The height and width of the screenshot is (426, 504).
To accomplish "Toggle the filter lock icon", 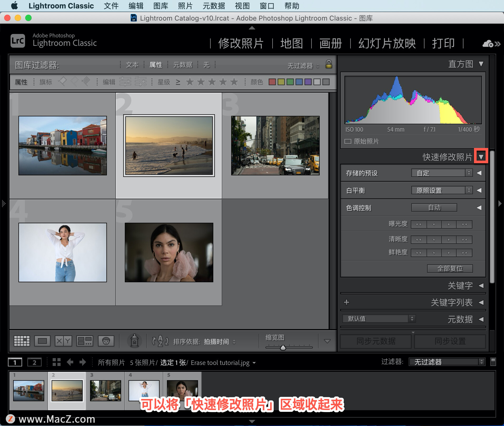I will (329, 64).
